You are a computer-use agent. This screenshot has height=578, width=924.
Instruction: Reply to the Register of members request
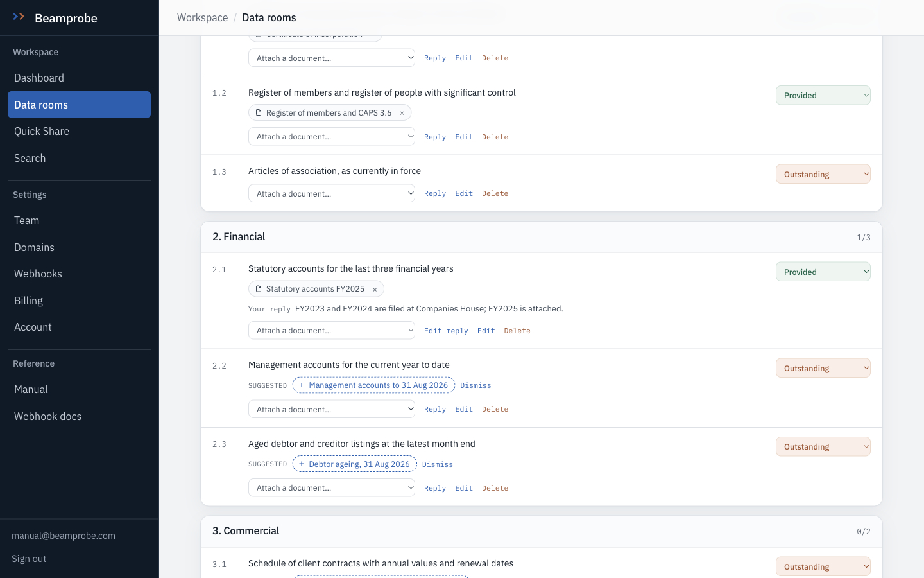pos(435,137)
